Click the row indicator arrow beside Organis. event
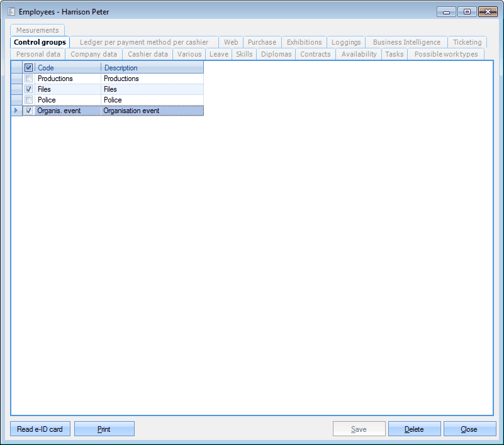The width and height of the screenshot is (504, 445). tap(16, 111)
